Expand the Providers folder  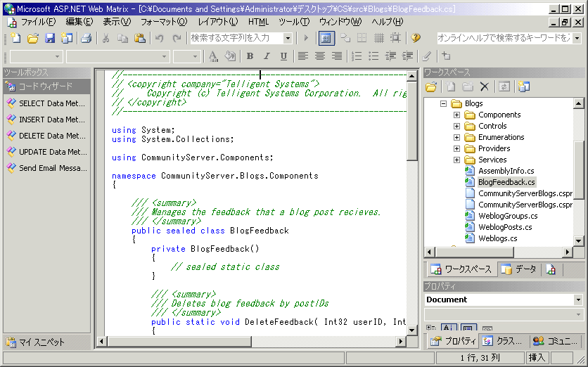456,149
